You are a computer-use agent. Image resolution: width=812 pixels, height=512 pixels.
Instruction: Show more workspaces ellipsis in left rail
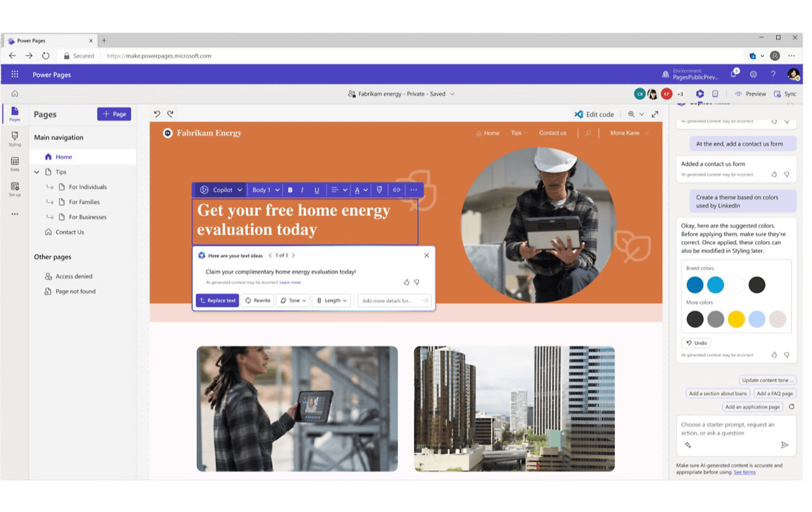[15, 214]
